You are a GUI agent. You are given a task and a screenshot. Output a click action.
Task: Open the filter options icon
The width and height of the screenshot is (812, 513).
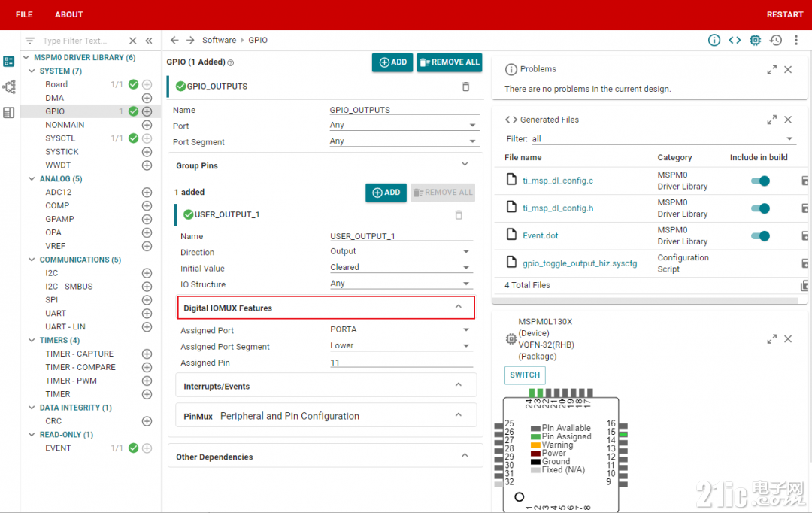[x=30, y=41]
